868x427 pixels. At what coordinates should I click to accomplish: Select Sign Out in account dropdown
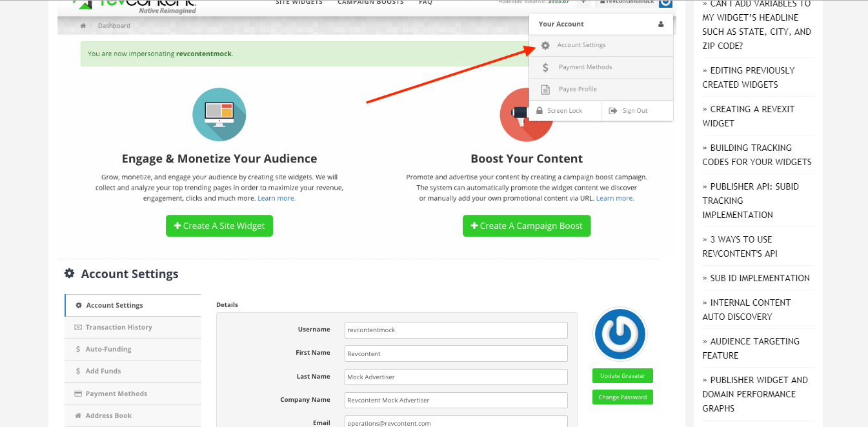pyautogui.click(x=637, y=111)
